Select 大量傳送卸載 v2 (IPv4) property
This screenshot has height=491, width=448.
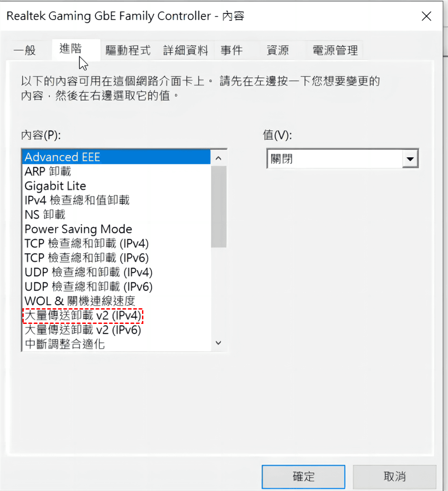[x=83, y=316]
